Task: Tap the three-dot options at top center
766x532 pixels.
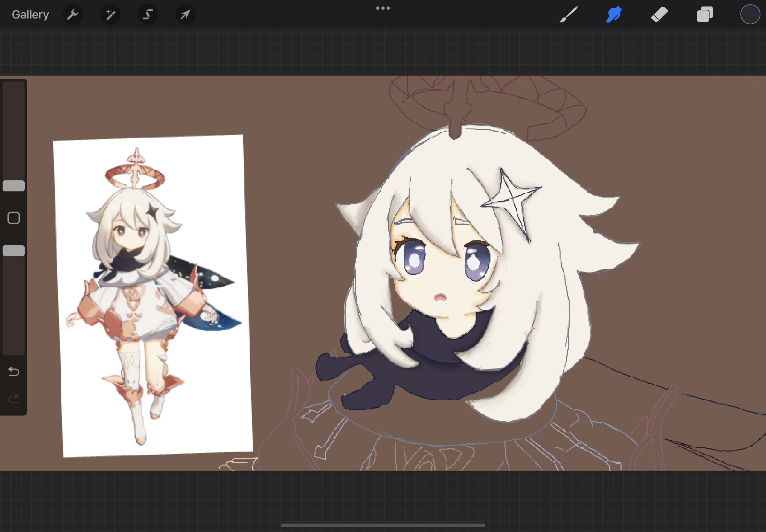Action: pyautogui.click(x=382, y=8)
